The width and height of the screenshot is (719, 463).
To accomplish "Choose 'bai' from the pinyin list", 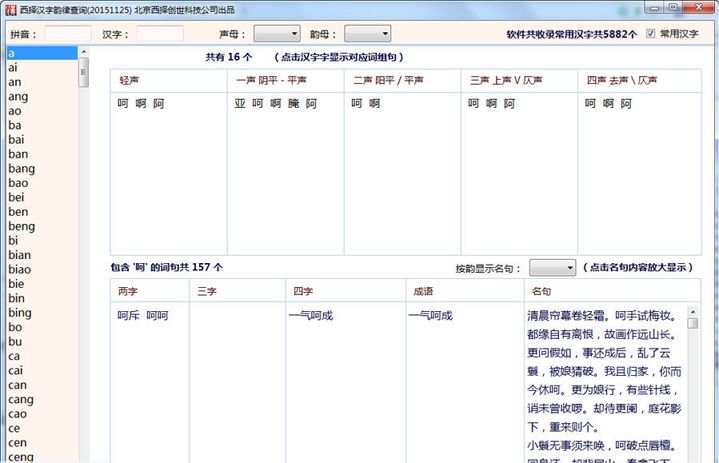I will pos(16,140).
